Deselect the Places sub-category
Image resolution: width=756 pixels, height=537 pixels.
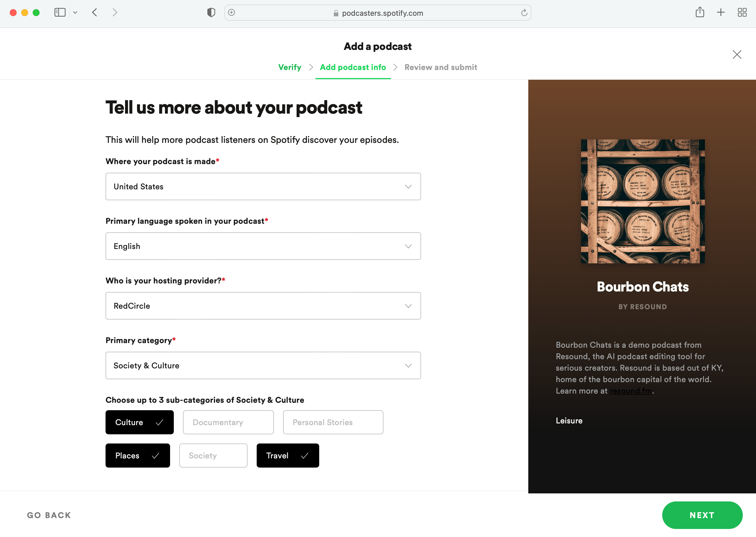point(137,455)
